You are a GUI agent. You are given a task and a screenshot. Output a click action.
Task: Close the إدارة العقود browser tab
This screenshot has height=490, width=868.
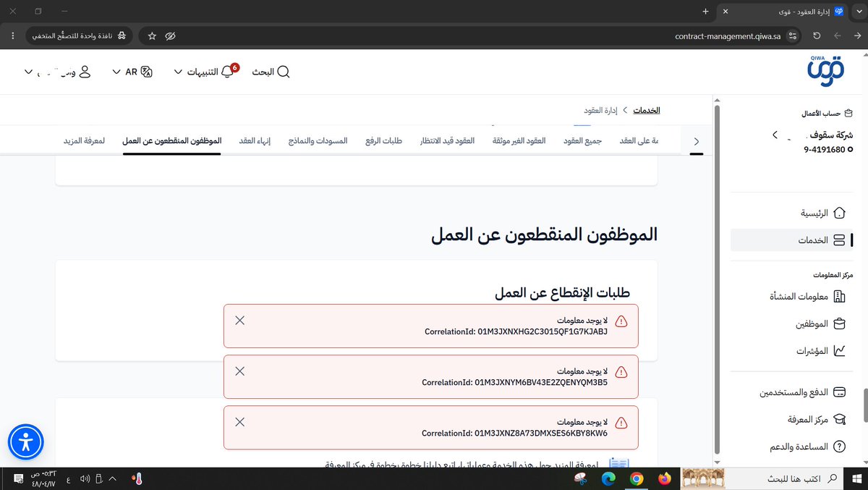pyautogui.click(x=726, y=12)
